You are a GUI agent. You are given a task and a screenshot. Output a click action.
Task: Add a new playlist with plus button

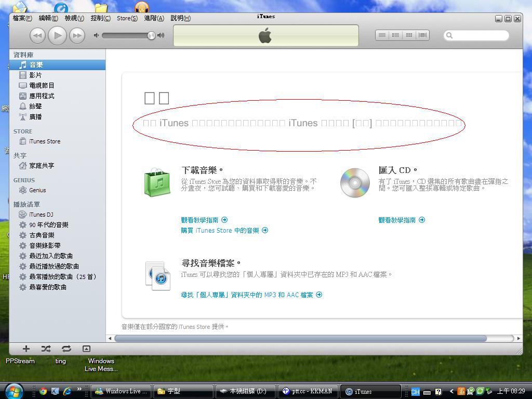(26, 349)
